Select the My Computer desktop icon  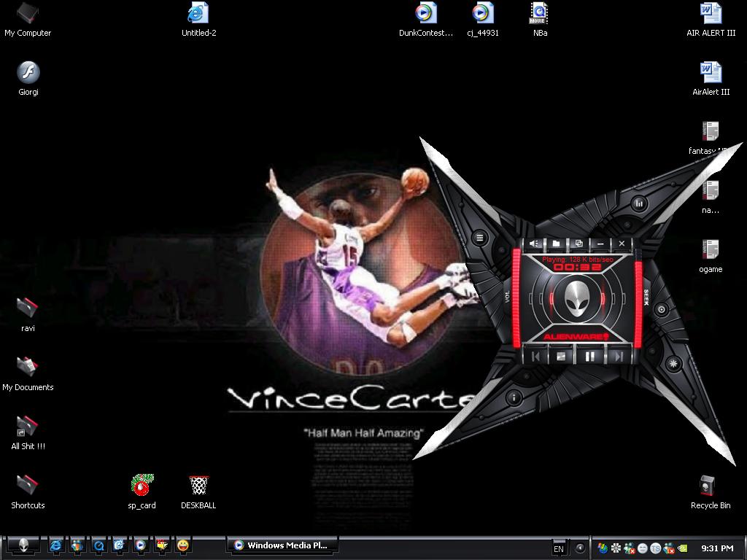tap(28, 20)
